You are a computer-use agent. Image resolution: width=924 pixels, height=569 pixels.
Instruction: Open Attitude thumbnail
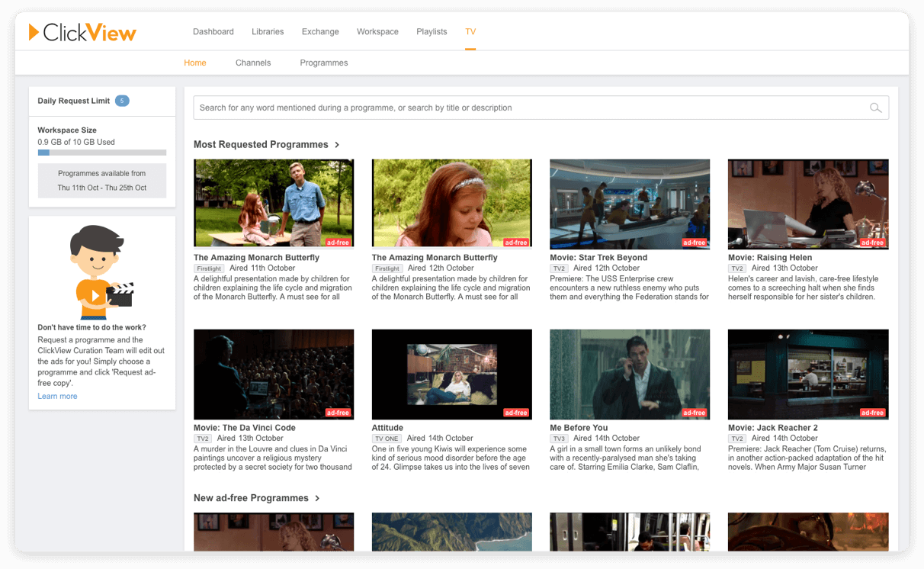[x=452, y=374]
